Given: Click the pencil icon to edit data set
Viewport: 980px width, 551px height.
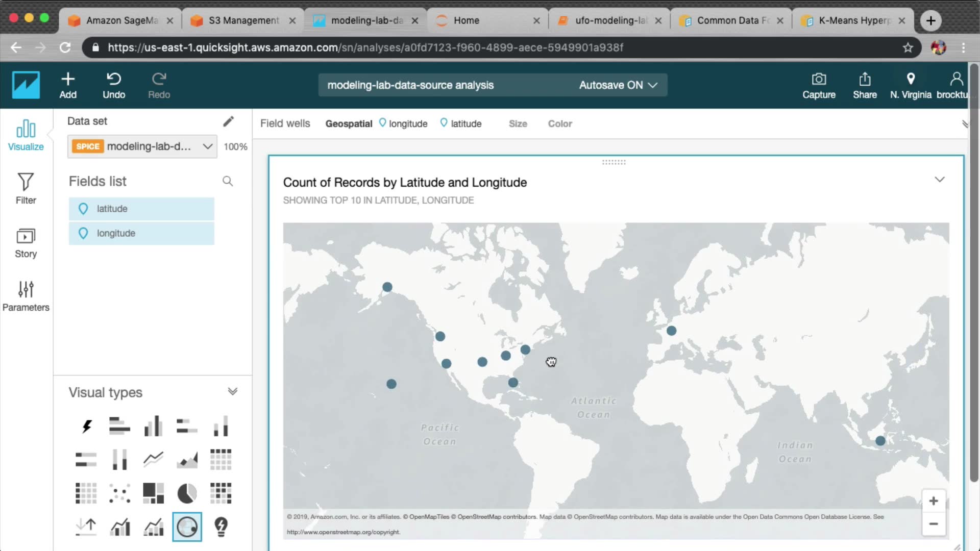Looking at the screenshot, I should (228, 121).
